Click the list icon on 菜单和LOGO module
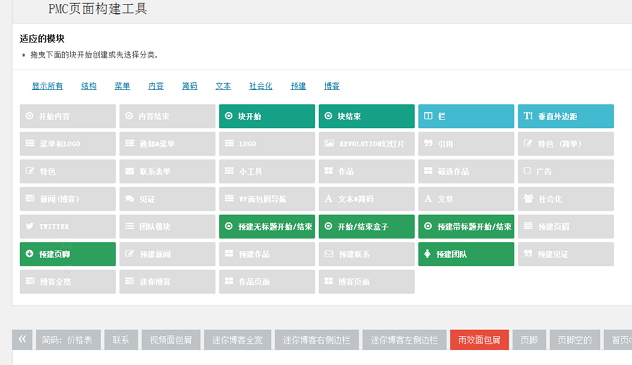632x365 pixels. pos(30,143)
